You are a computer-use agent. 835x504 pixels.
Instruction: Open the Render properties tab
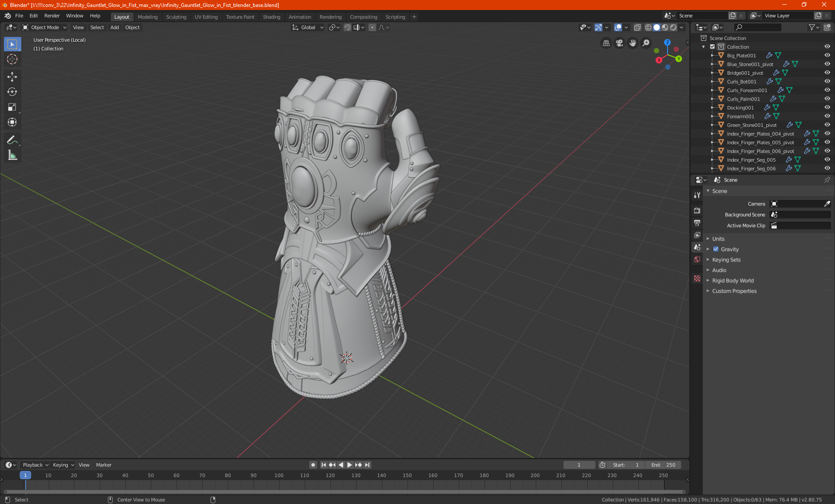coord(697,210)
